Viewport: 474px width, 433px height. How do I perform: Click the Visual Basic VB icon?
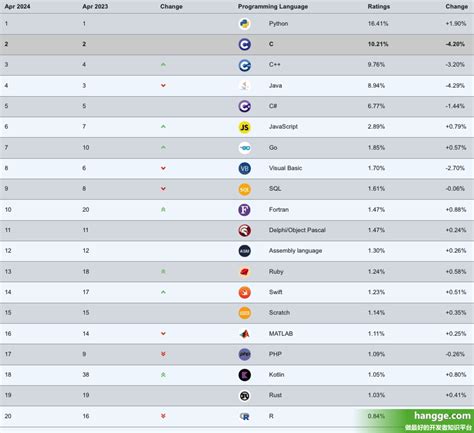(245, 168)
